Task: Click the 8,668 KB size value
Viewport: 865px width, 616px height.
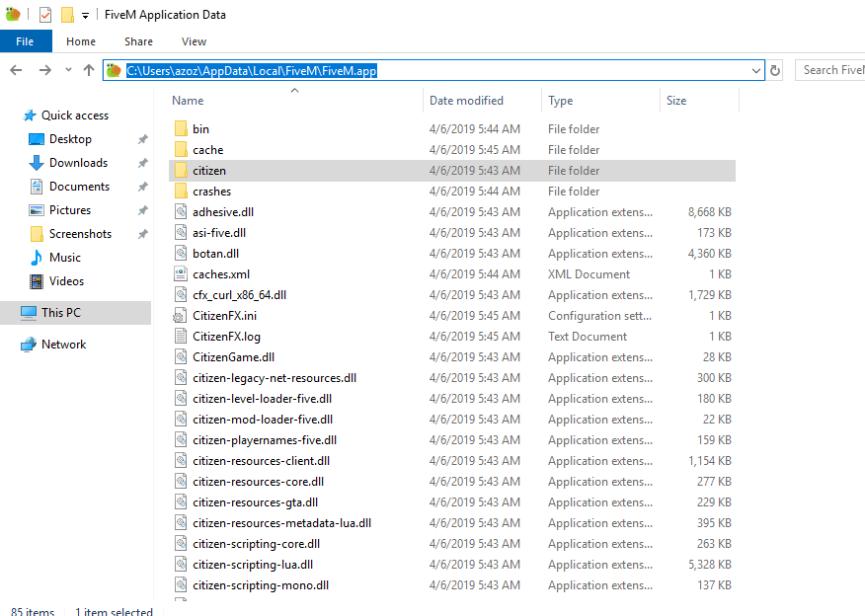Action: (x=709, y=212)
